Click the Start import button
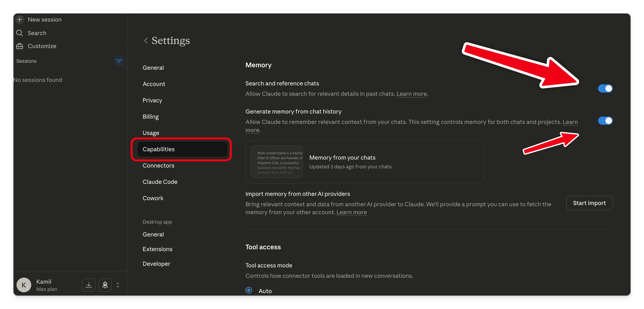The image size is (644, 309). [589, 203]
